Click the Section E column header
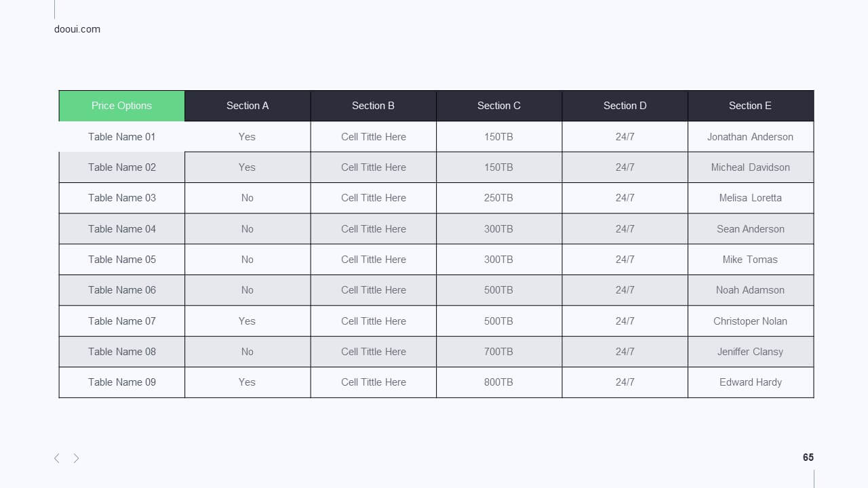868x488 pixels. point(751,106)
